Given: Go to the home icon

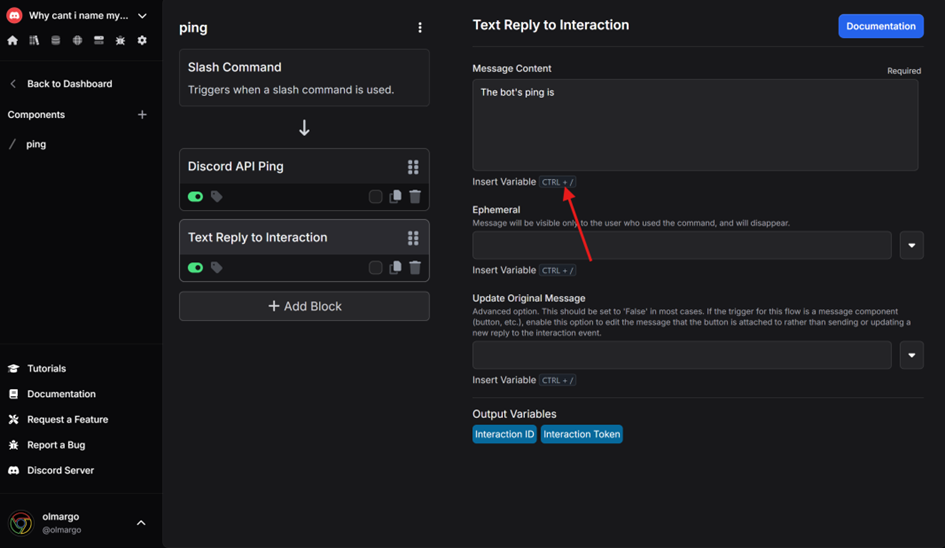Looking at the screenshot, I should [13, 40].
